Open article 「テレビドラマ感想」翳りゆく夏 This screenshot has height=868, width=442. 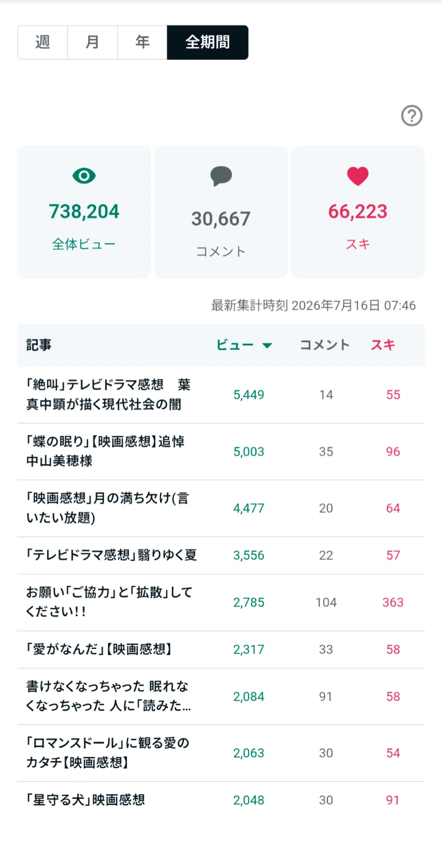(x=221, y=556)
